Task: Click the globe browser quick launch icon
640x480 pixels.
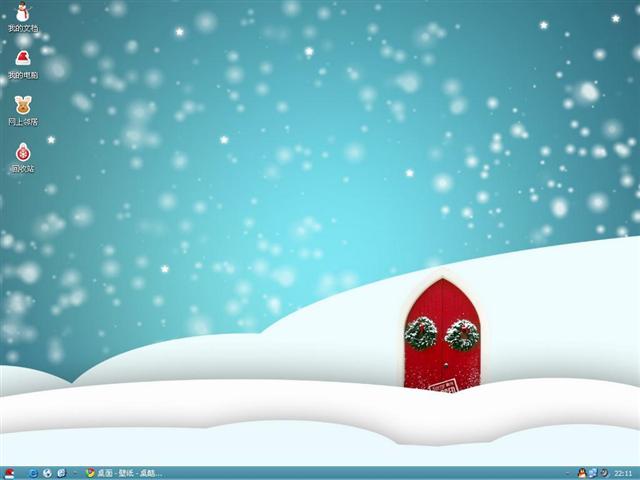Action: (x=47, y=473)
